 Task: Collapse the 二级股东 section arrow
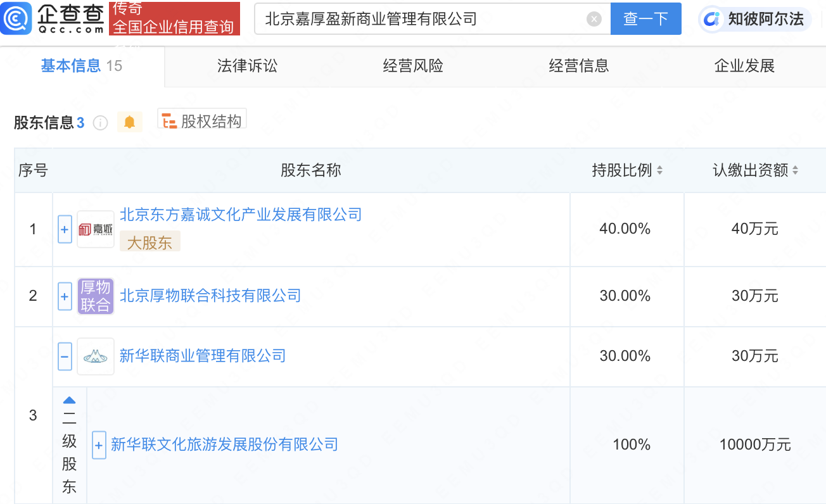[70, 400]
